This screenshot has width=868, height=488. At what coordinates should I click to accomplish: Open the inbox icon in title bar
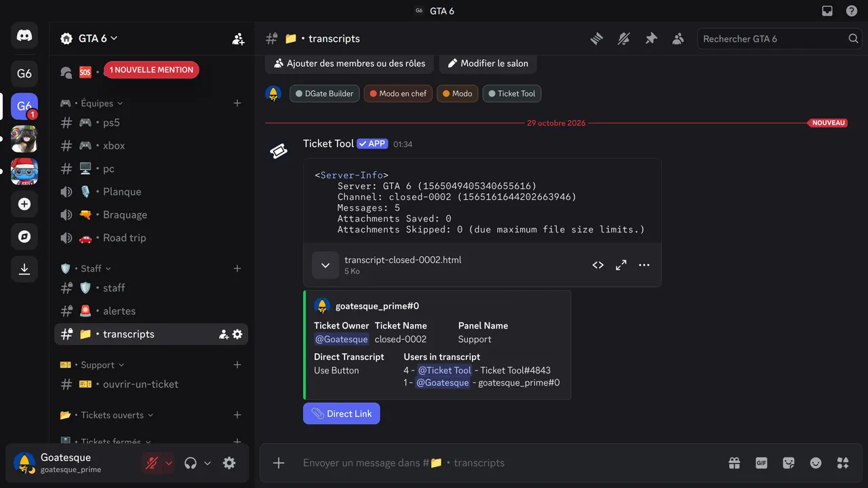coord(827,11)
